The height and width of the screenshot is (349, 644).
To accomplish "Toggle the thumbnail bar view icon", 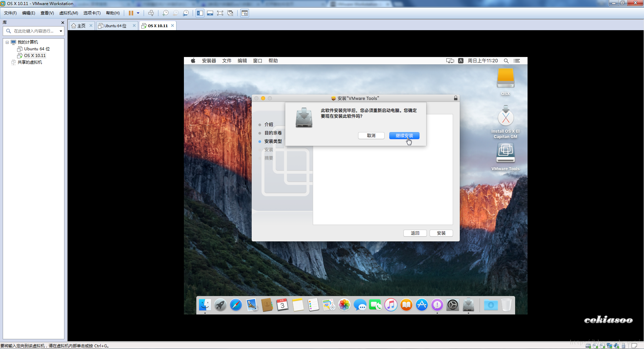I will (210, 13).
